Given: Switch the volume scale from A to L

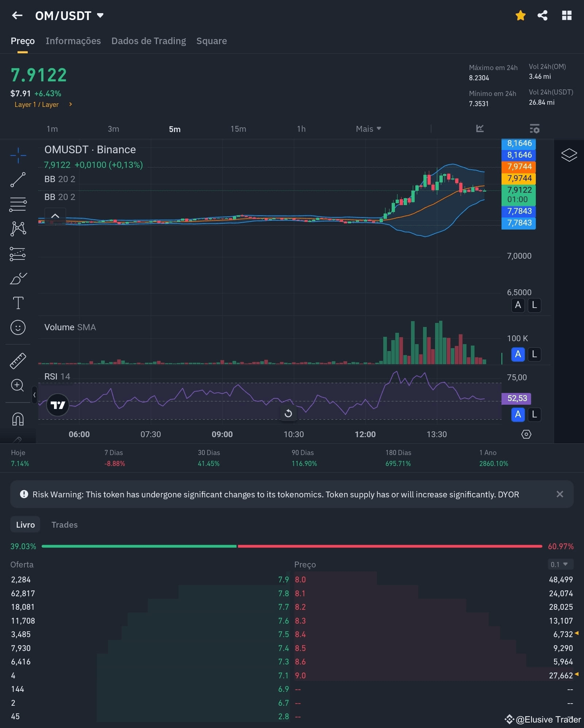Looking at the screenshot, I should coord(534,354).
